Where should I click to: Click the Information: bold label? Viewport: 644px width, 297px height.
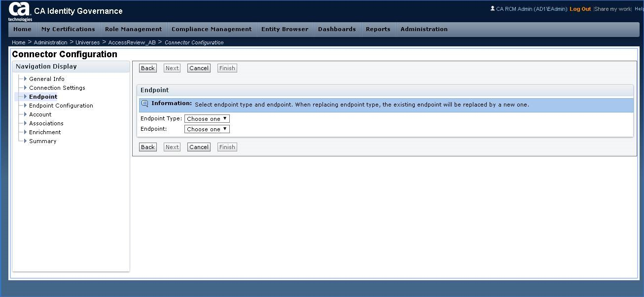(172, 104)
